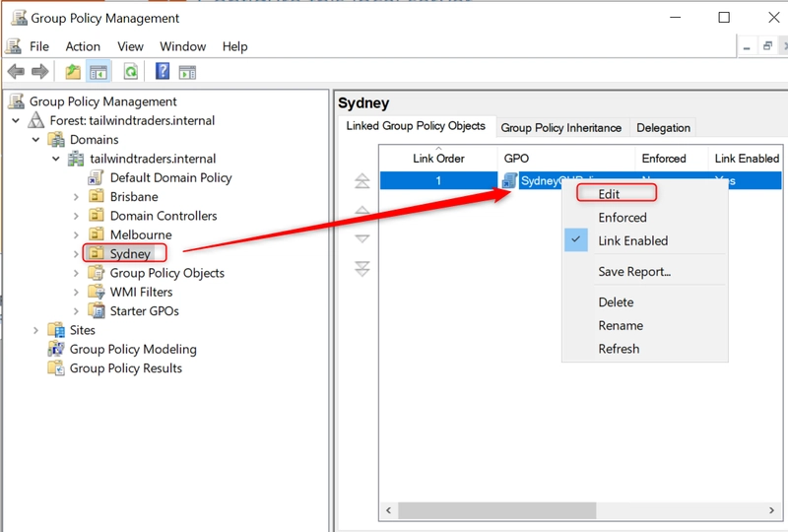Viewport: 788px width, 532px height.
Task: Expand the Brisbane OU node
Action: (76, 197)
